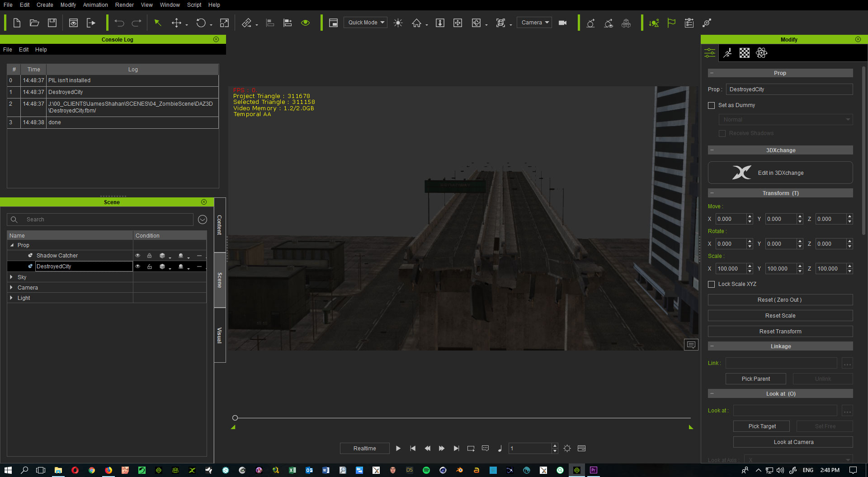
Task: Toggle the timeline panel icon
Action: coord(581,448)
